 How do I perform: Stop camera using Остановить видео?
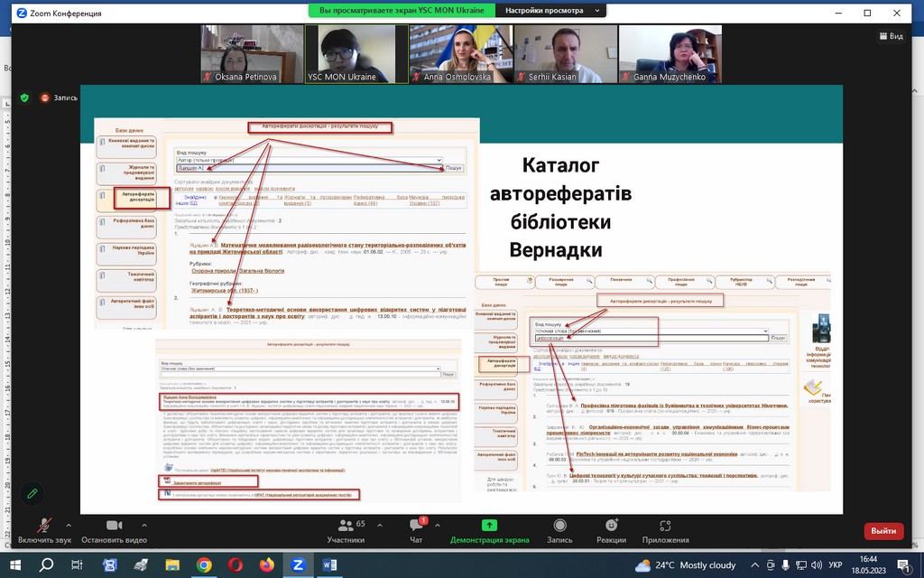click(x=114, y=529)
